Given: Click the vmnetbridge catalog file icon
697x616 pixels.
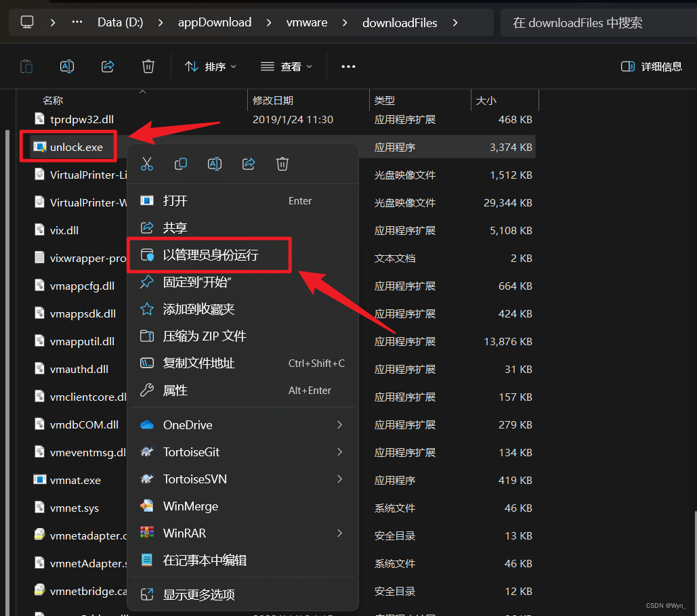Looking at the screenshot, I should [x=39, y=590].
